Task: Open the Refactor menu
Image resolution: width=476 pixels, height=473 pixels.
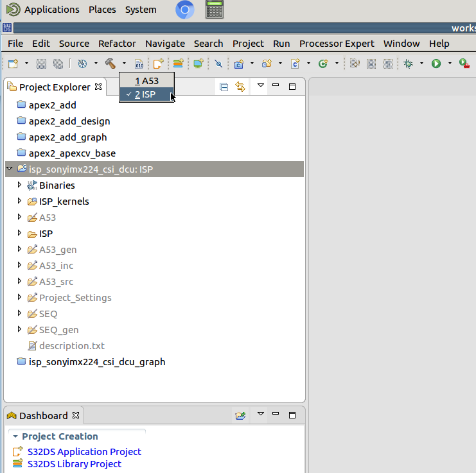Action: point(117,44)
